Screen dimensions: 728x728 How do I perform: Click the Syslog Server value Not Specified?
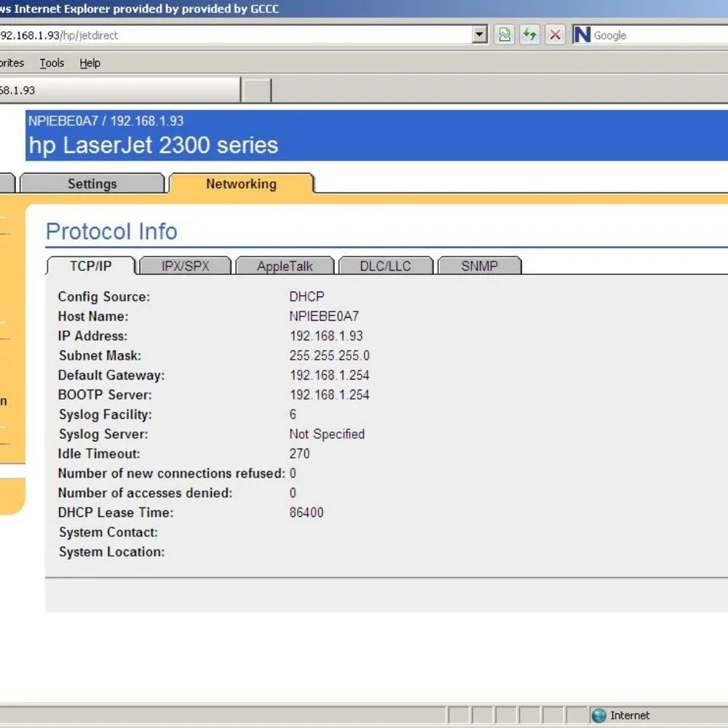click(x=327, y=434)
